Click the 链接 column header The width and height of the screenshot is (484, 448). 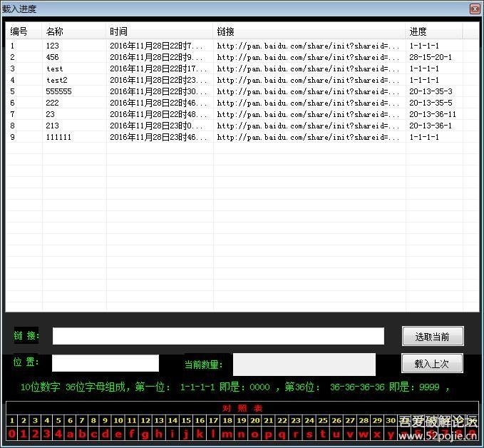point(309,31)
